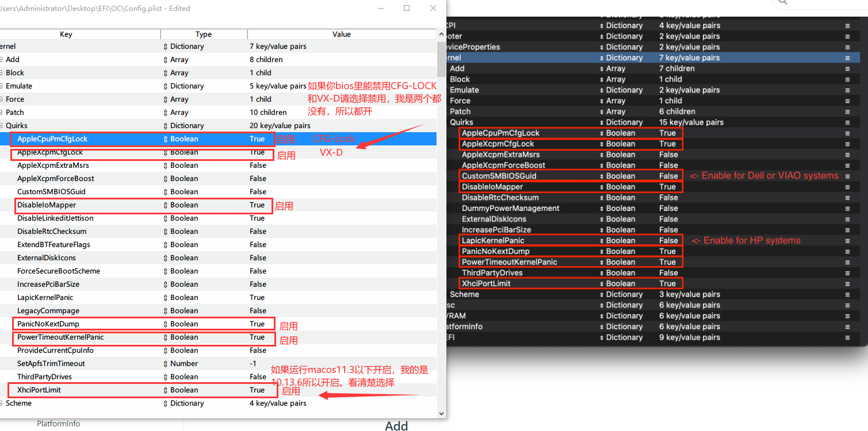Click the type arrows icon on the ForceSecureBootScheme row

click(x=166, y=271)
